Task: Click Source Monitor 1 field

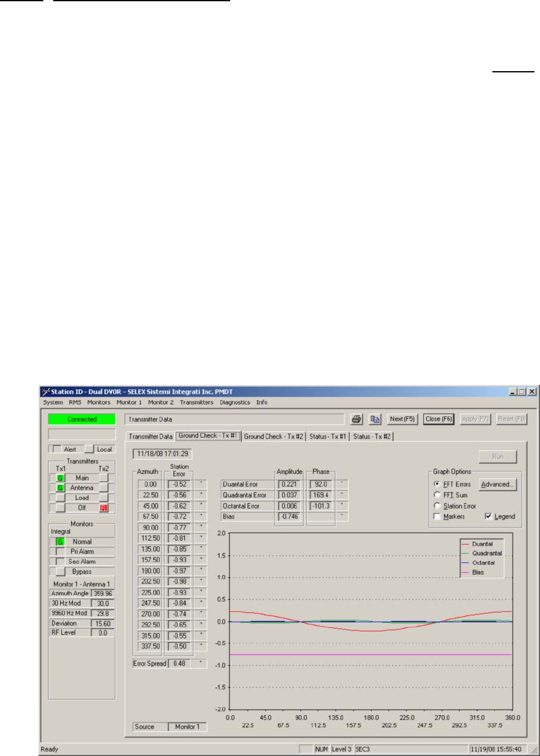Action: coord(188,727)
